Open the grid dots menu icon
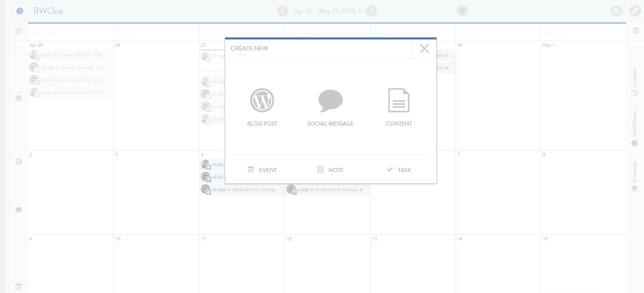The height and width of the screenshot is (293, 644). point(18,31)
